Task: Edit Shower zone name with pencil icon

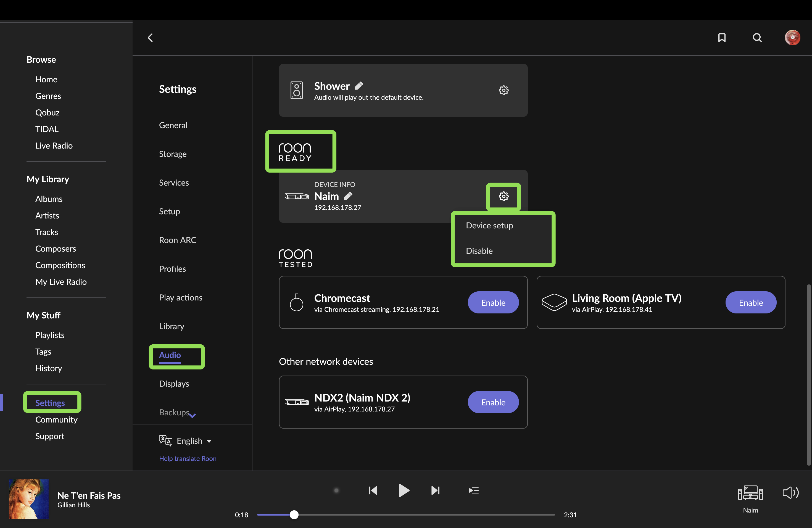Action: pyautogui.click(x=359, y=86)
